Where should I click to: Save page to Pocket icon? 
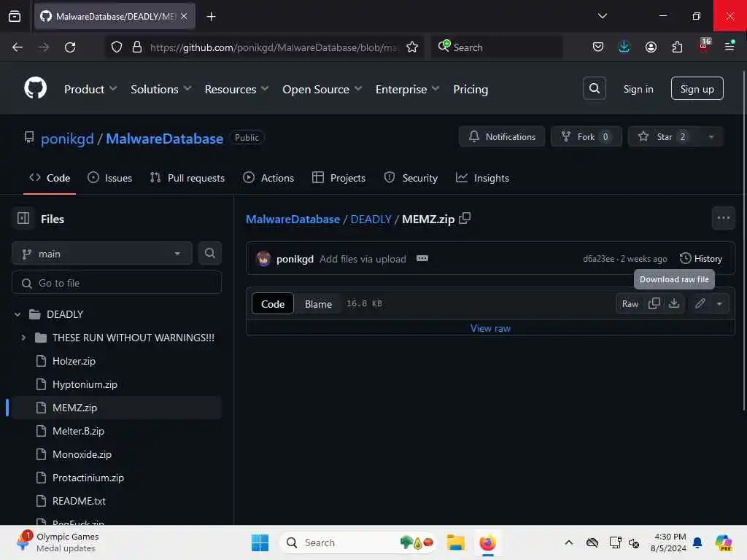(x=598, y=47)
